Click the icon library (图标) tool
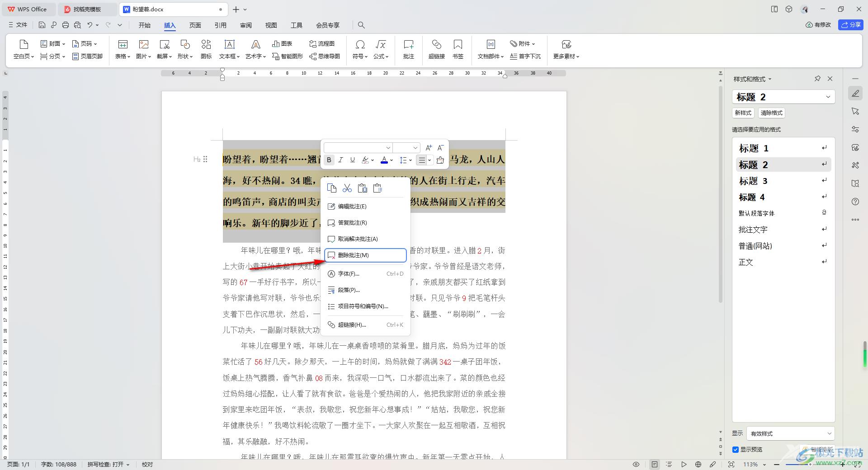Viewport: 868px width, 470px height. click(x=206, y=50)
